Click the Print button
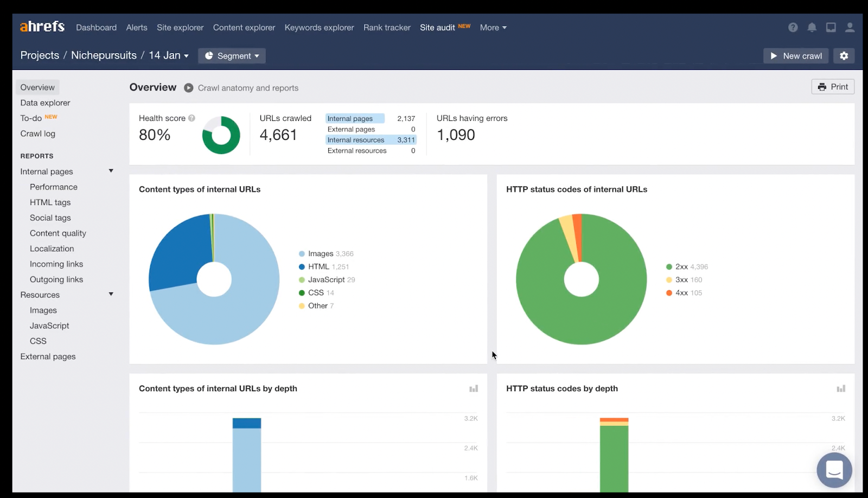The image size is (868, 498). 833,87
